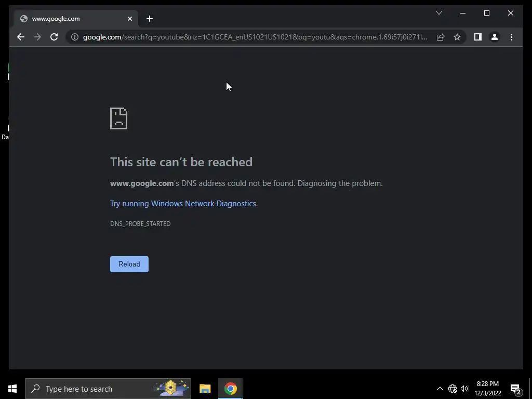The image size is (532, 399).
Task: Click the search highlight icon in taskbar search
Action: tap(171, 388)
